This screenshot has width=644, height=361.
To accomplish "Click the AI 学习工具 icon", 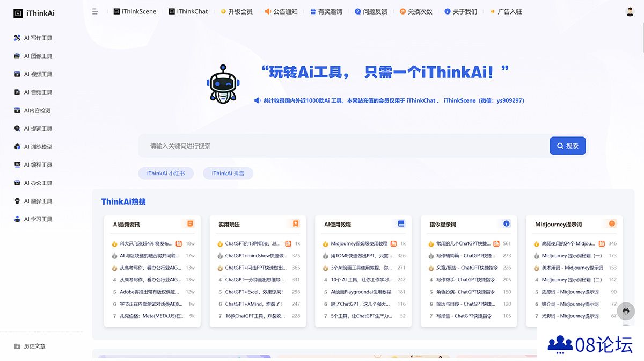I will [18, 219].
